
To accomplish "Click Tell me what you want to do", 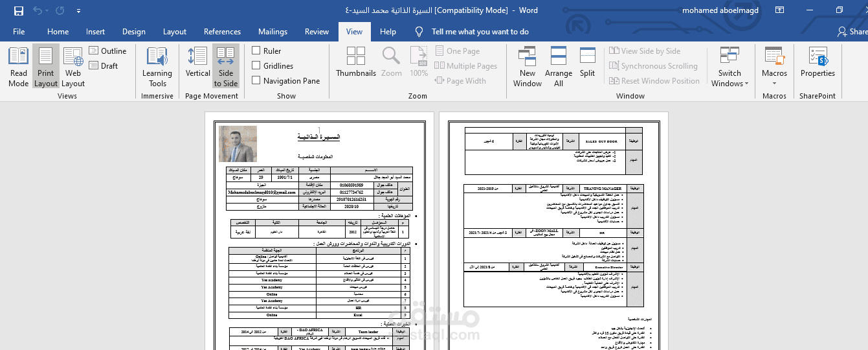I will [x=480, y=32].
